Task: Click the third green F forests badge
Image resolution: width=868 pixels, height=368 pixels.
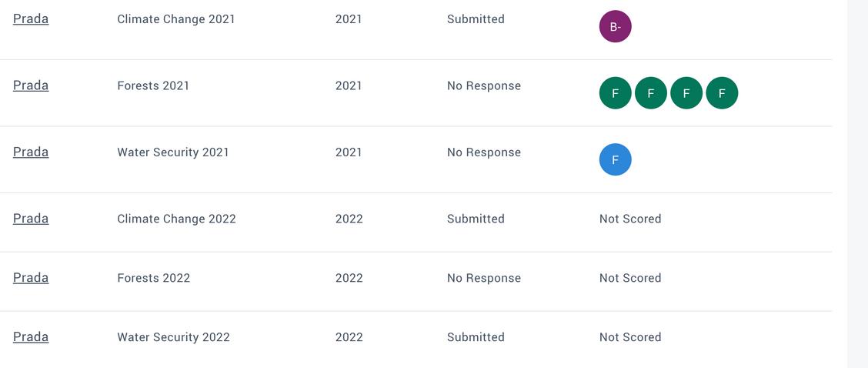Action: [686, 93]
